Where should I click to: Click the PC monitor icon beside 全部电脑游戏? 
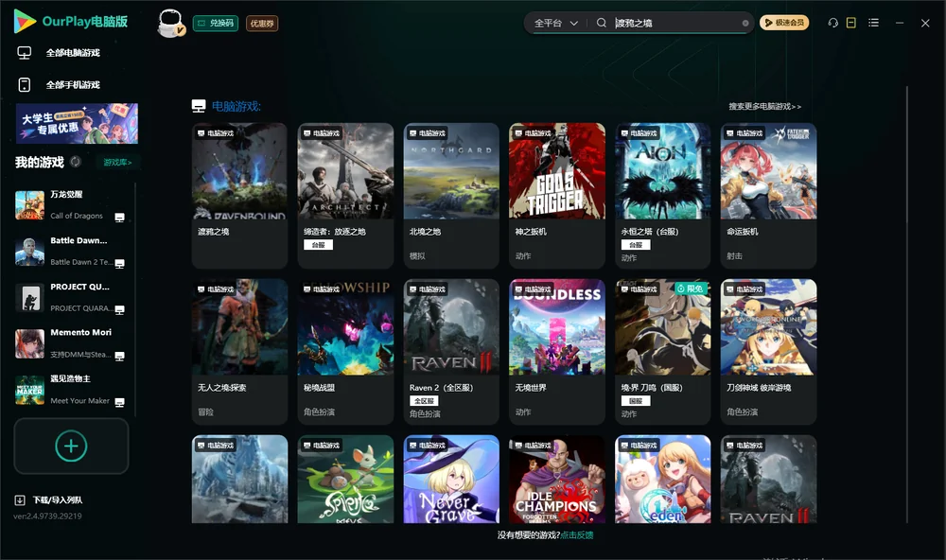(x=25, y=53)
